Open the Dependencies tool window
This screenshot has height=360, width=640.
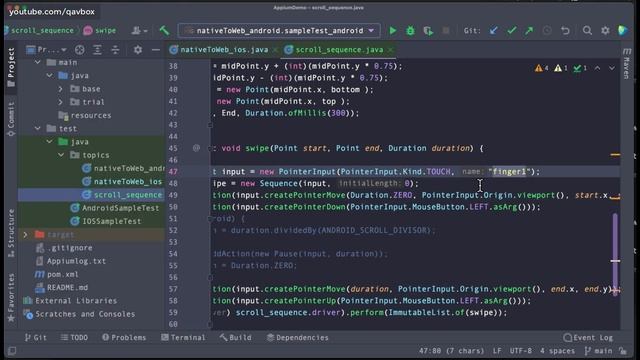(298, 338)
